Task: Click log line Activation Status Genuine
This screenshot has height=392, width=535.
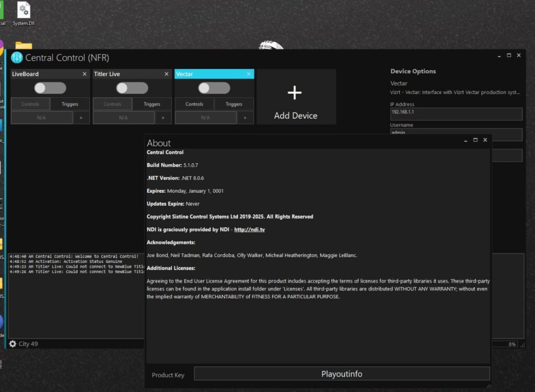Action: (66, 261)
